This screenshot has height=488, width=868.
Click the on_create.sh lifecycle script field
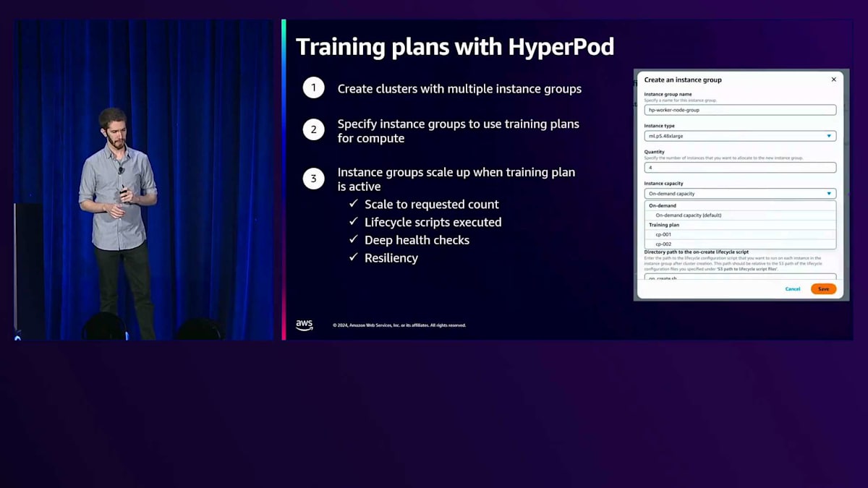coord(740,277)
